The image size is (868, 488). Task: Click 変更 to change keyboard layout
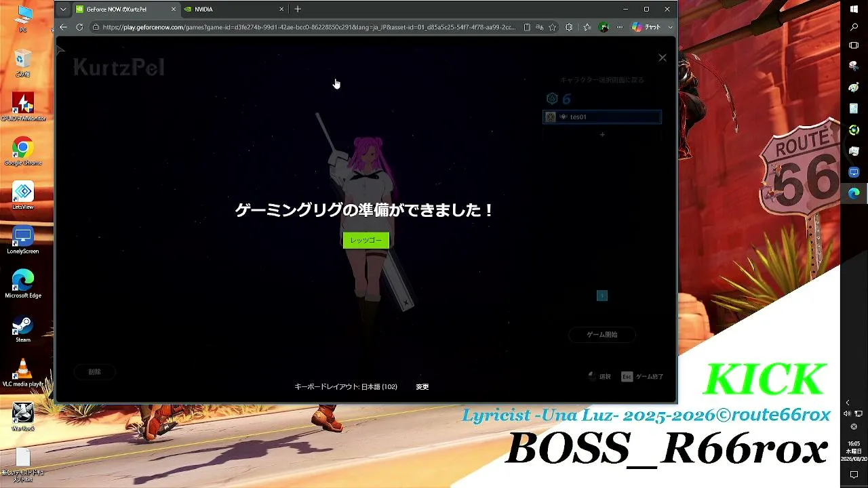422,387
